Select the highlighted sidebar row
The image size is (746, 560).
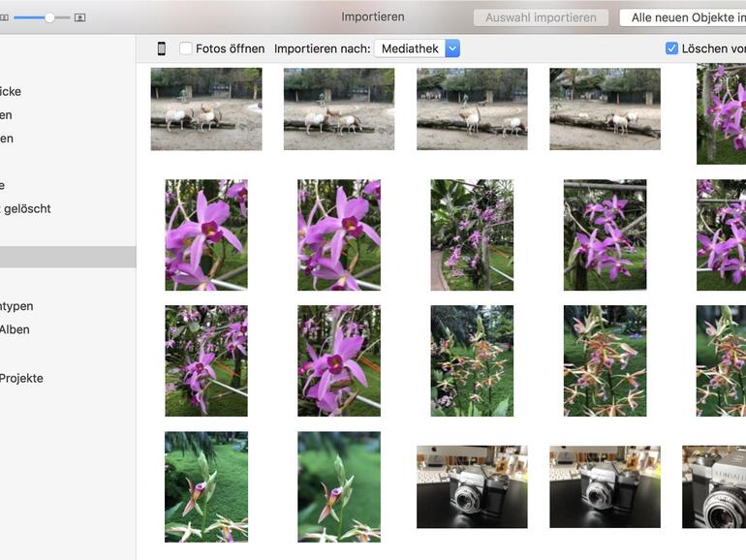[x=68, y=257]
